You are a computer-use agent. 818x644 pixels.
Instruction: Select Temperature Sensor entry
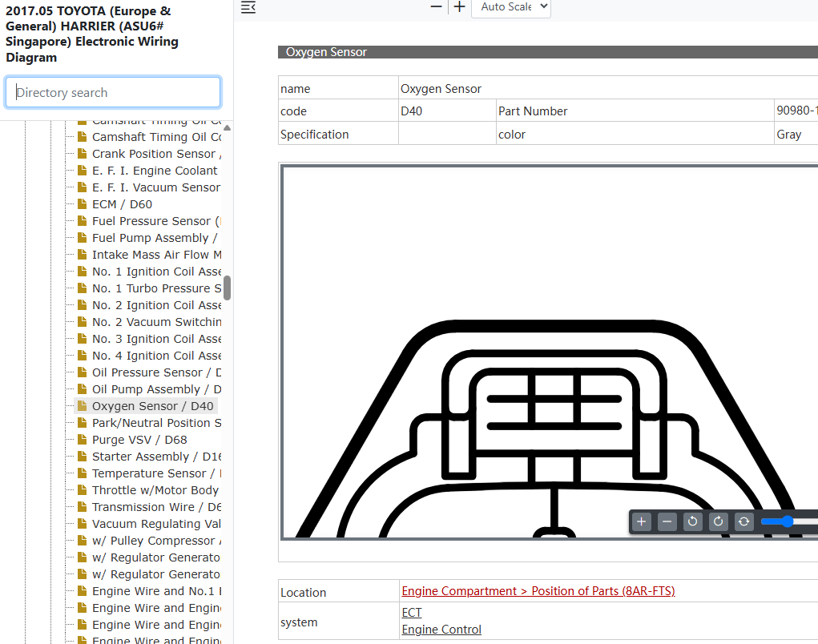[x=156, y=473]
